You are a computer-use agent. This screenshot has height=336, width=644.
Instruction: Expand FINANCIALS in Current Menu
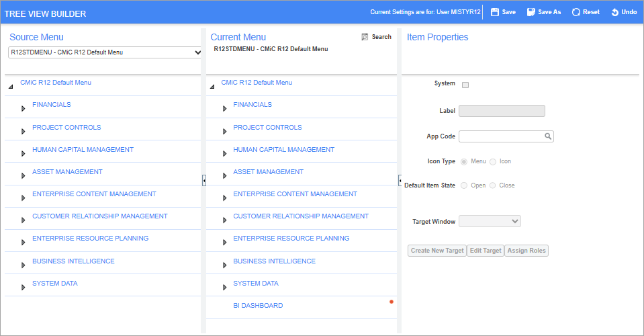click(224, 109)
